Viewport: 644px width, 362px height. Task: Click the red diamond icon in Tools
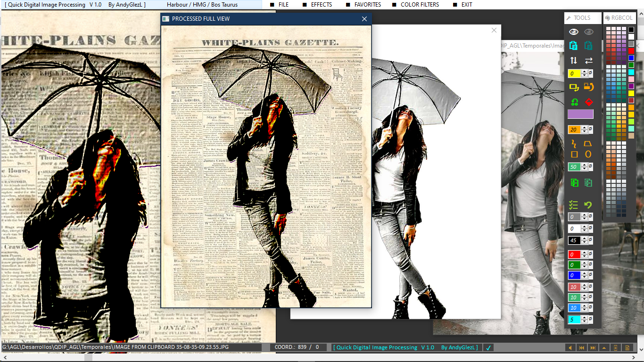click(589, 102)
